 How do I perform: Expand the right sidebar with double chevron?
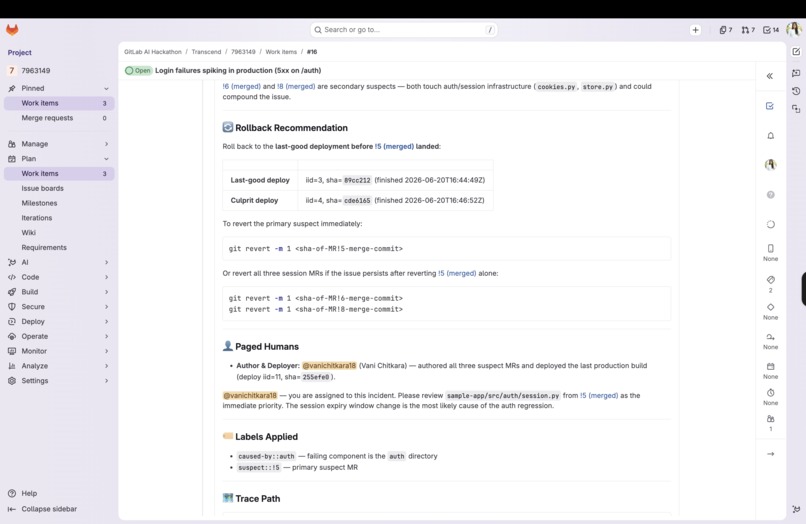coord(770,76)
